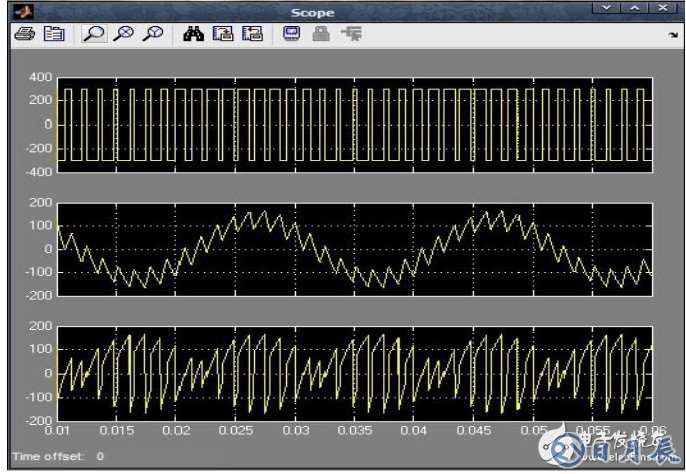Restore saved axes settings icon
Screen dimensions: 686x474
coord(252,34)
